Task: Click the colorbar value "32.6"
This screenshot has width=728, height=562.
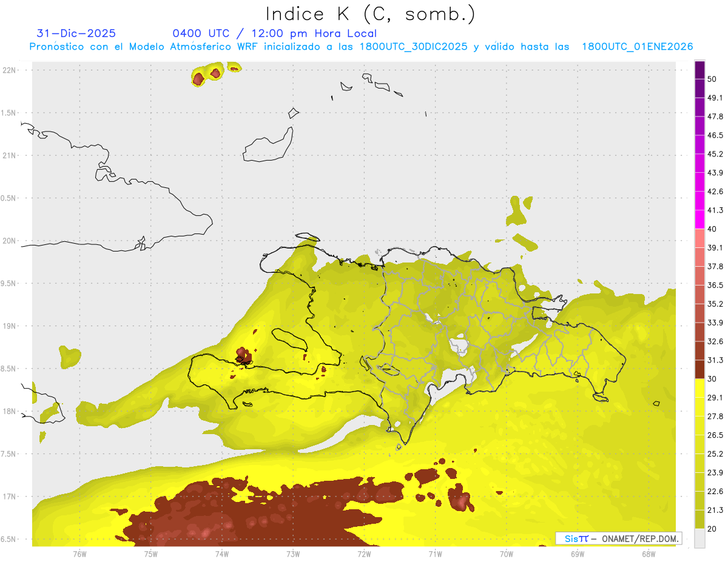Action: (715, 341)
